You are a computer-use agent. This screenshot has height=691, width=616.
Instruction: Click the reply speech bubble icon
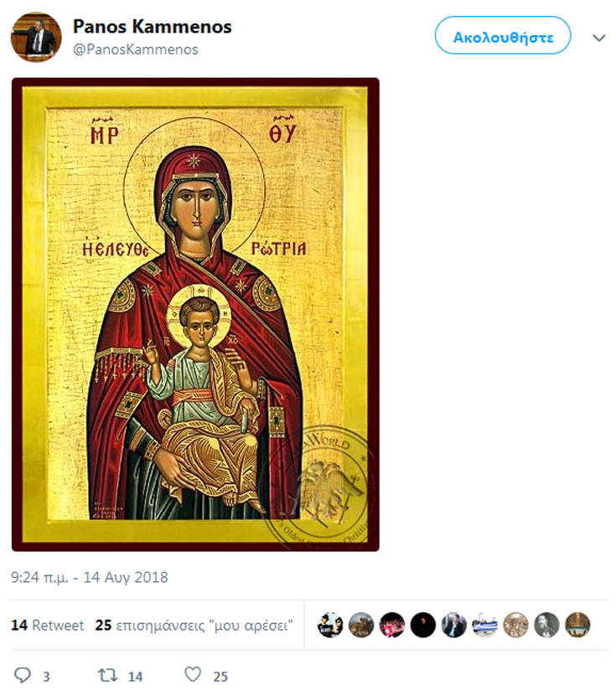[23, 675]
